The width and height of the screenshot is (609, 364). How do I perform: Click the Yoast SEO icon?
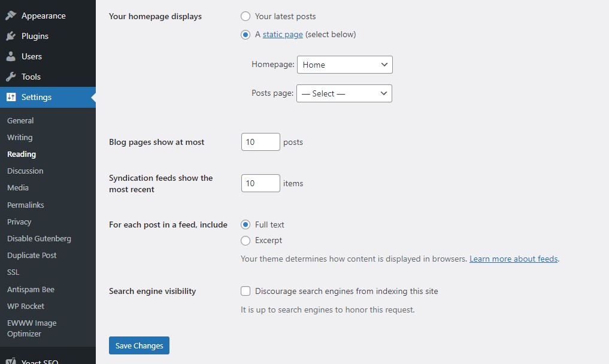pos(11,361)
